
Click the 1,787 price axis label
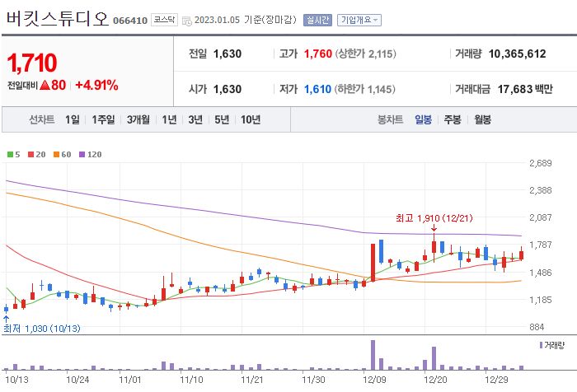(x=541, y=245)
